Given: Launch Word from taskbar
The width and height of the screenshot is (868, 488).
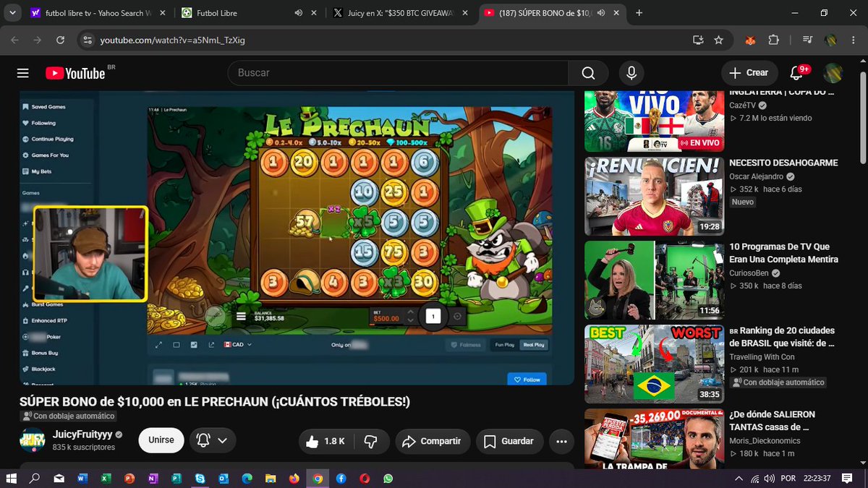Looking at the screenshot, I should click(81, 479).
